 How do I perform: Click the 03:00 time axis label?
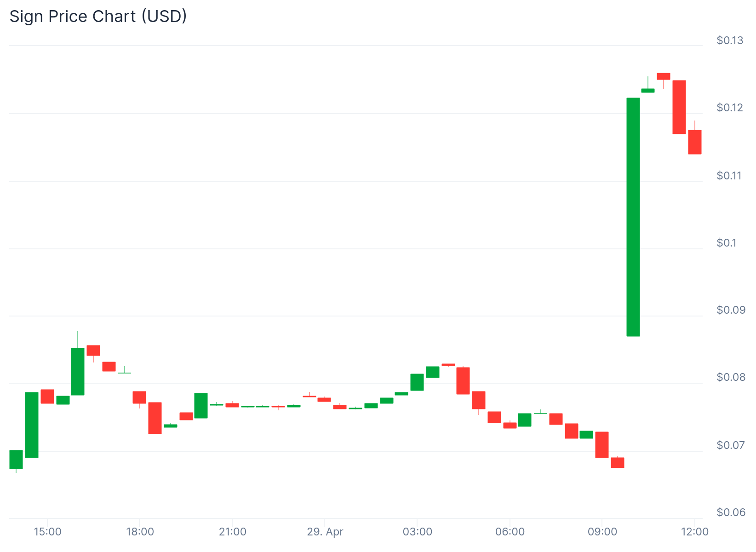[418, 532]
